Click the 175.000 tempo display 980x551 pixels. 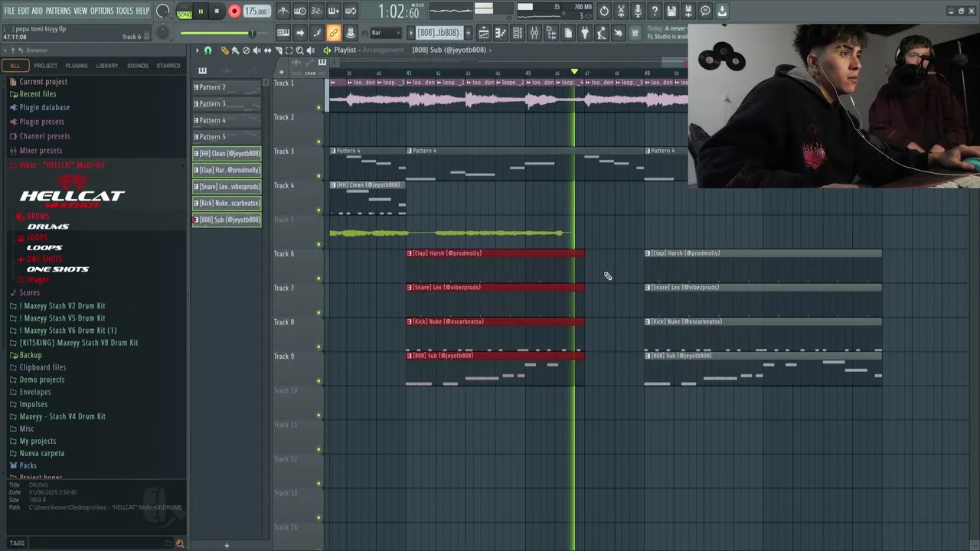pyautogui.click(x=256, y=11)
